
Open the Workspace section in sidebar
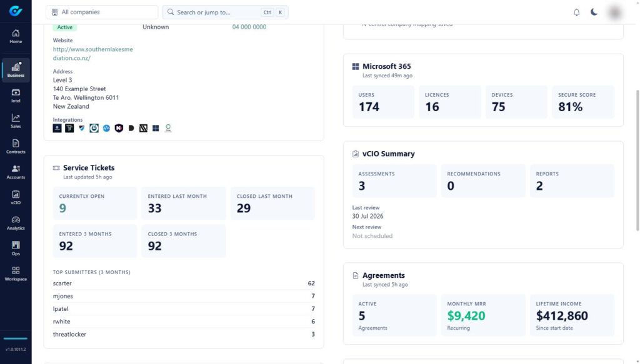[x=16, y=274]
